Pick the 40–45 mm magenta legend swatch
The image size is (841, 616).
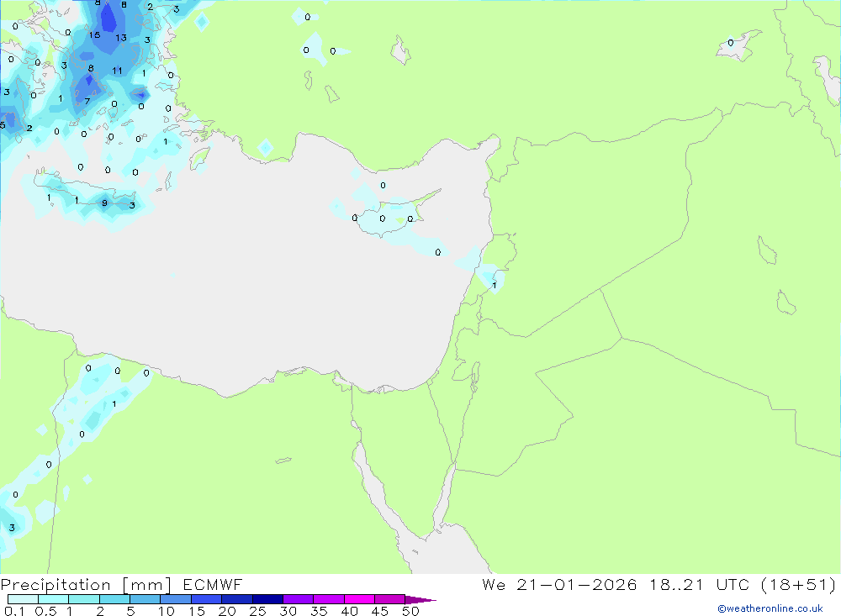[359, 599]
